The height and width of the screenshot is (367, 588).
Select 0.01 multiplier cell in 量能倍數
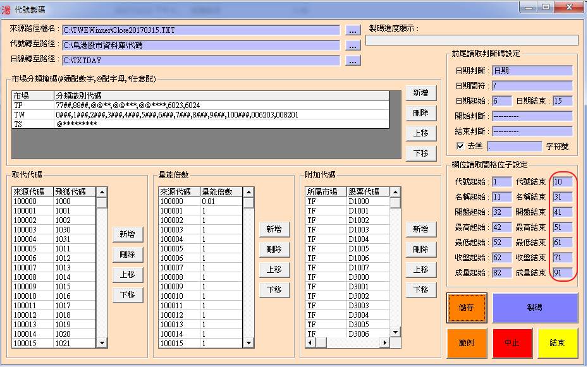221,202
